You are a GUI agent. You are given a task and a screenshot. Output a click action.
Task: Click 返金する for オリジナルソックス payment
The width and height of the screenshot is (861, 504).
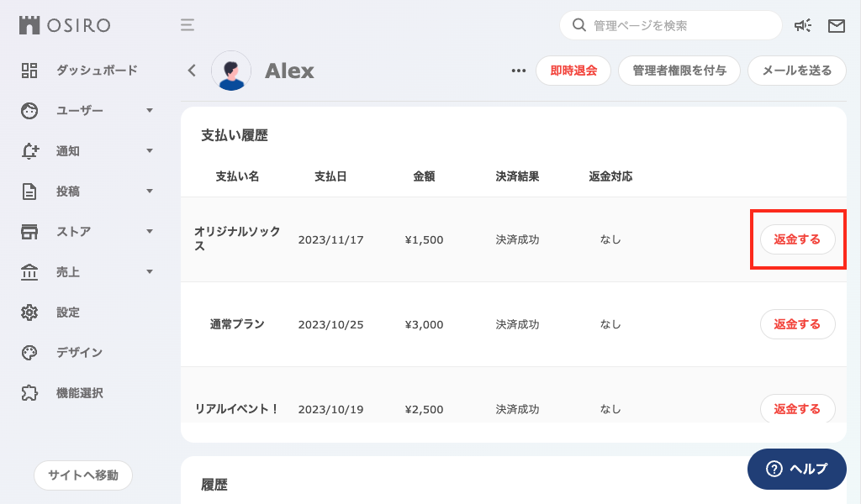pyautogui.click(x=797, y=239)
